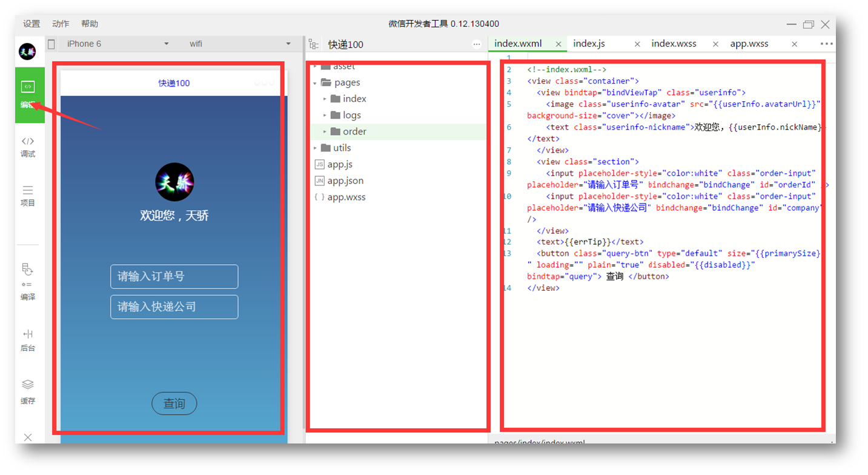Click the avatar image in the simulator
Viewport: 868px width, 475px height.
pos(174,182)
